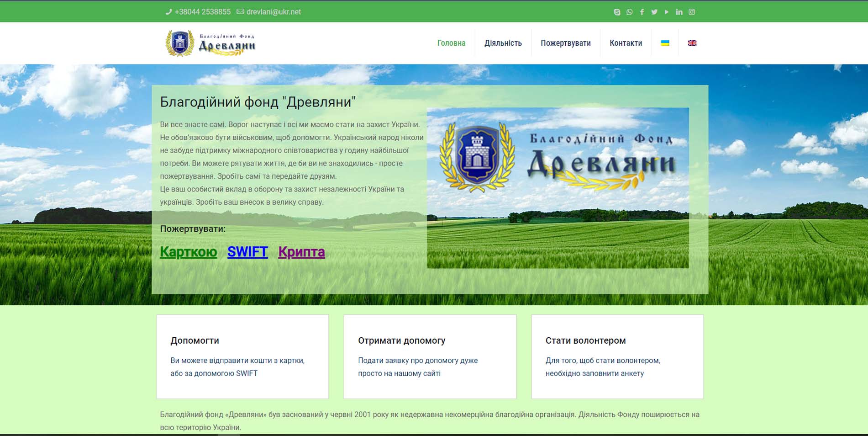
Task: Open the YouTube play icon in top bar
Action: [x=667, y=12]
